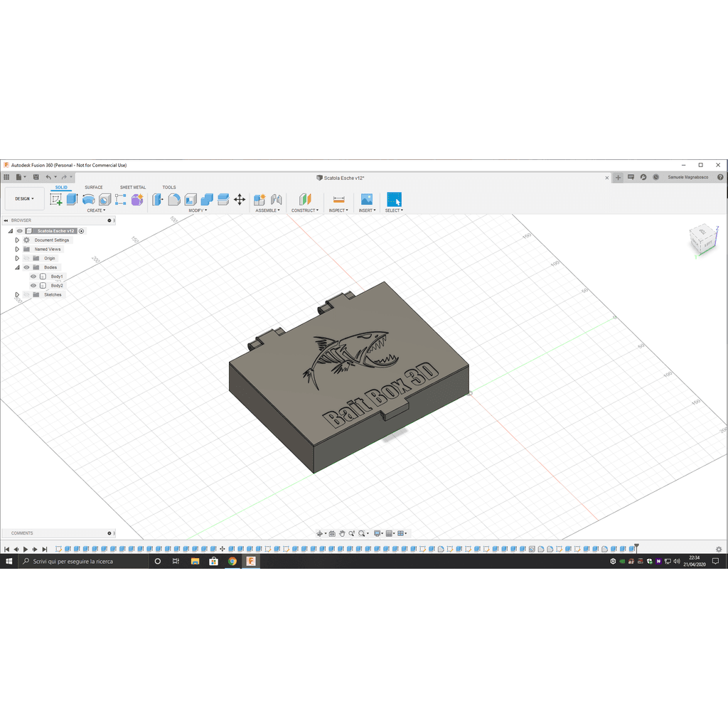Screen dimensions: 728x728
Task: Open timeline settings gear icon
Action: pos(719,549)
